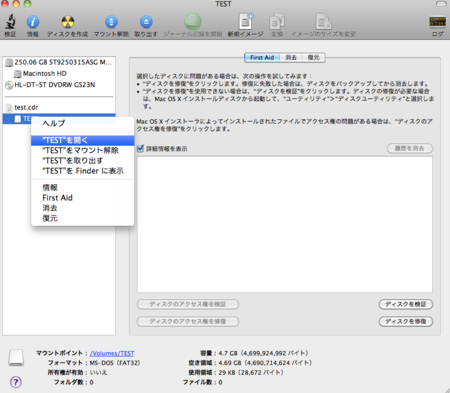
Task: Open the Log (ログ) toolbar icon
Action: click(437, 22)
